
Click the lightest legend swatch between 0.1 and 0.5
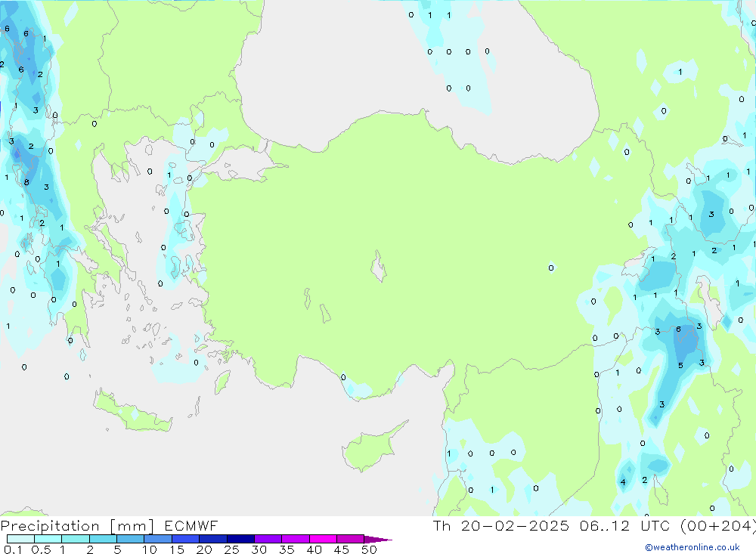[x=20, y=539]
